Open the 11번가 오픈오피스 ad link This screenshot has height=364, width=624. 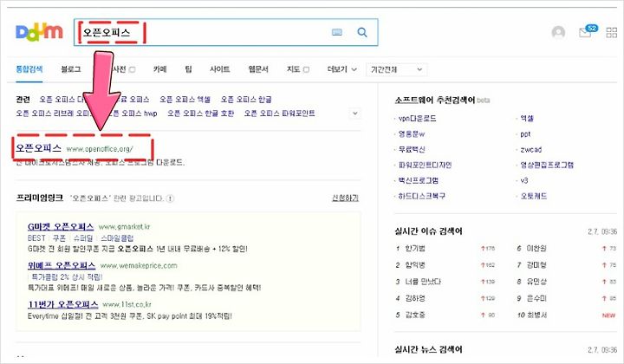pos(63,304)
